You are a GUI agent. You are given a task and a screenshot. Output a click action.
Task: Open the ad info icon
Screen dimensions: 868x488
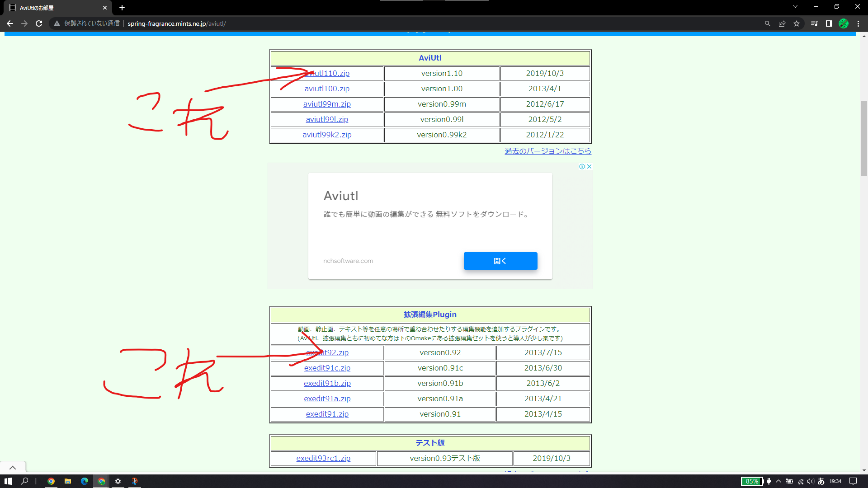tap(582, 167)
